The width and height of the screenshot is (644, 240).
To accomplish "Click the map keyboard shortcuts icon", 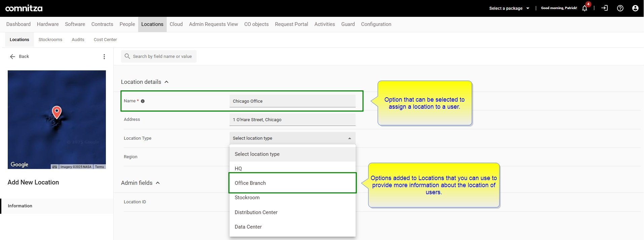I will pos(55,167).
